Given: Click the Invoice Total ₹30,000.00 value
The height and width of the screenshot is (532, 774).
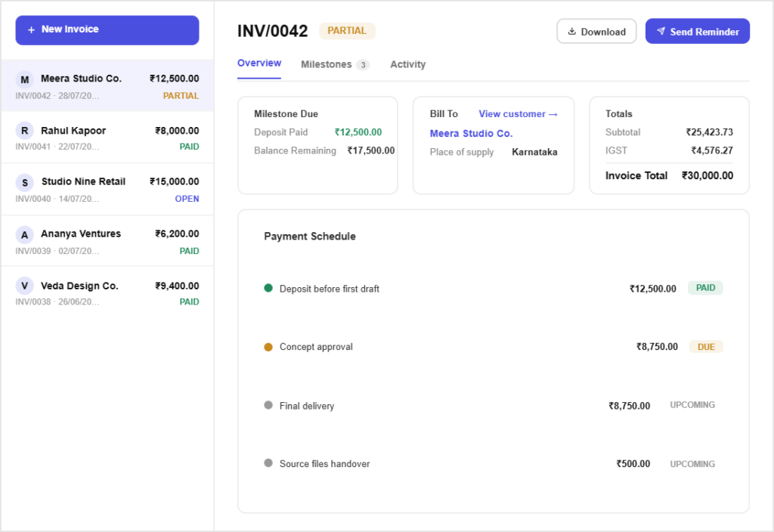Looking at the screenshot, I should (707, 175).
